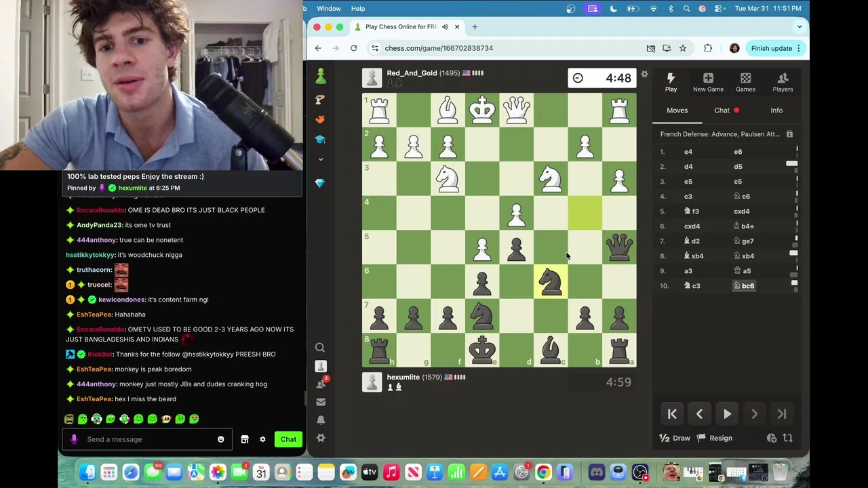Open the Players tab
The width and height of the screenshot is (868, 488).
click(x=783, y=82)
